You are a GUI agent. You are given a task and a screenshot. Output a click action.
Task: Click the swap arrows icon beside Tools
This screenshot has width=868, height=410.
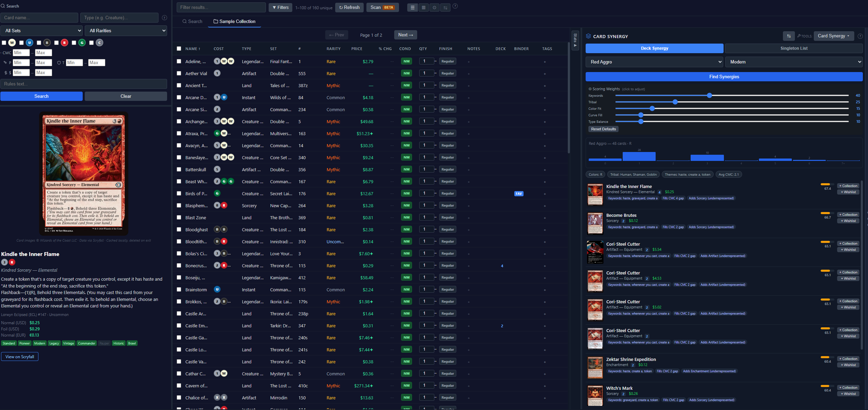[x=788, y=36]
